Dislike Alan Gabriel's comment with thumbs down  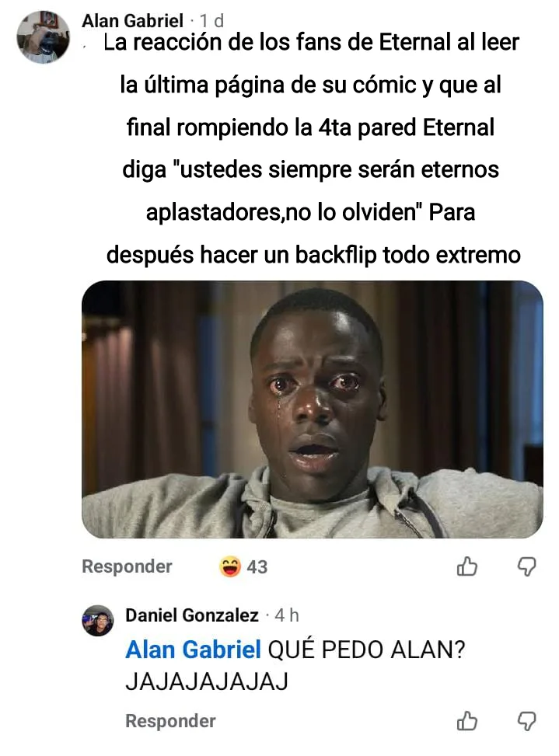point(526,566)
